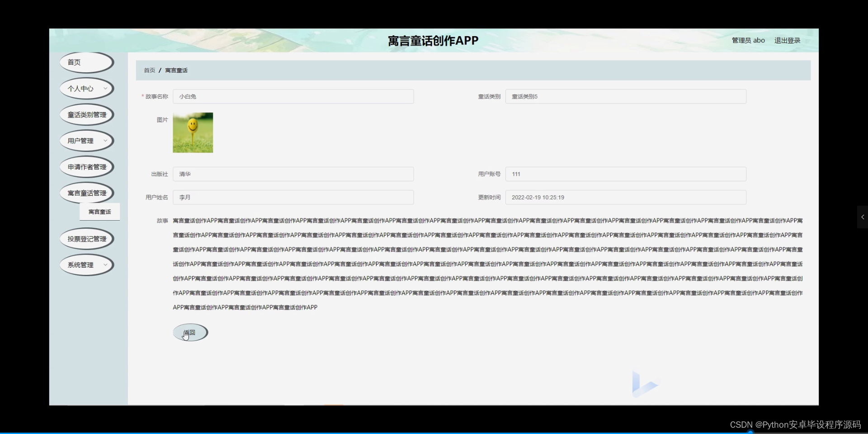Viewport: 868px width, 434px height.
Task: Select 申请作者管理 from the sidebar
Action: tap(87, 166)
